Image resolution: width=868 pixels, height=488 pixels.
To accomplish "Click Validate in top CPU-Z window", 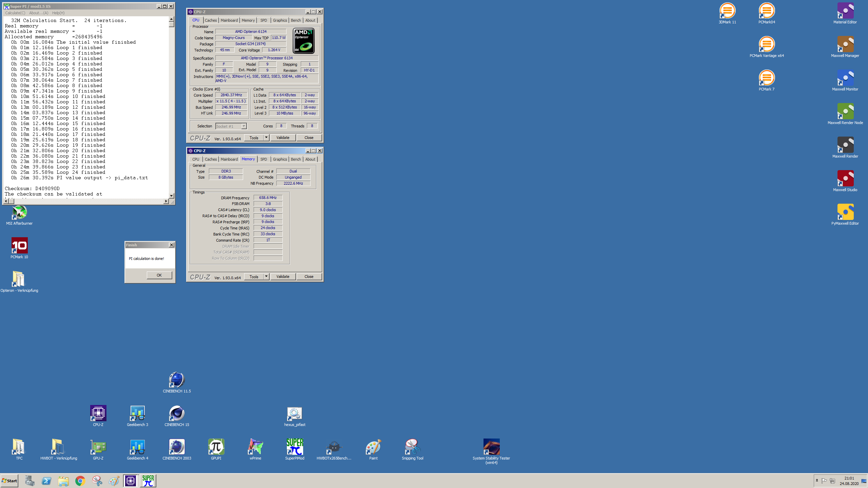I will (x=283, y=138).
